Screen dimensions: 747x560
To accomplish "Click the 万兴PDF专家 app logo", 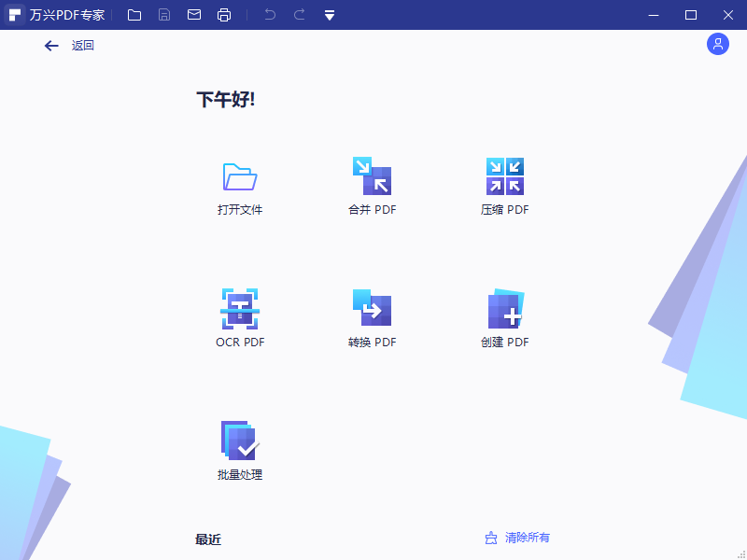I will [15, 15].
